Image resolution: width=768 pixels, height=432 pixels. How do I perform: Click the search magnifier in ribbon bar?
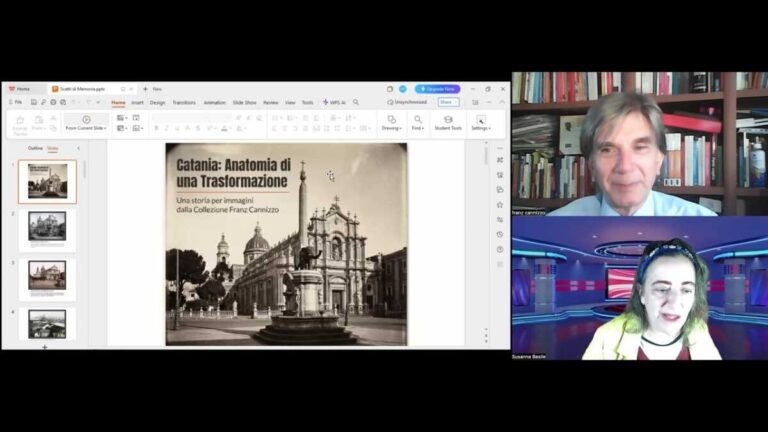coord(356,102)
